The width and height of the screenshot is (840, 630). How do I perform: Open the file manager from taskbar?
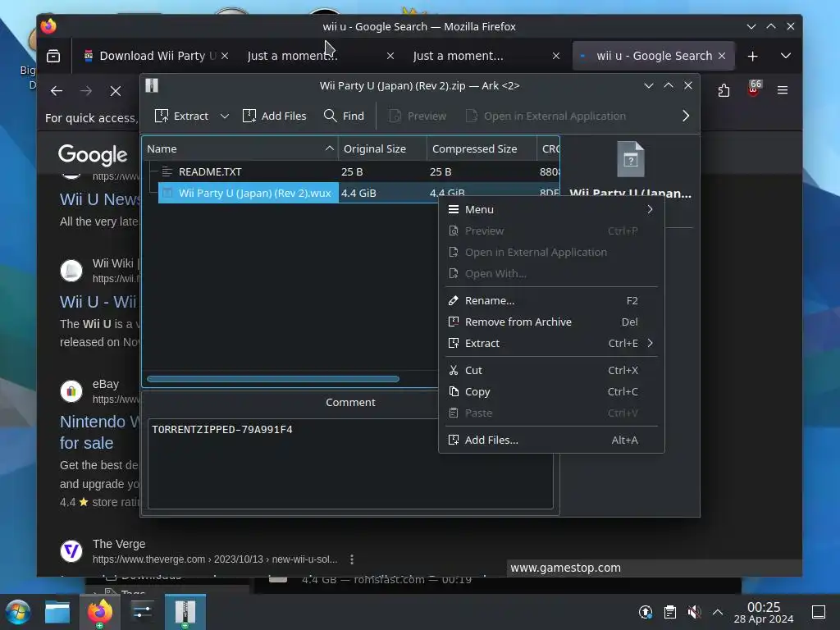click(57, 612)
